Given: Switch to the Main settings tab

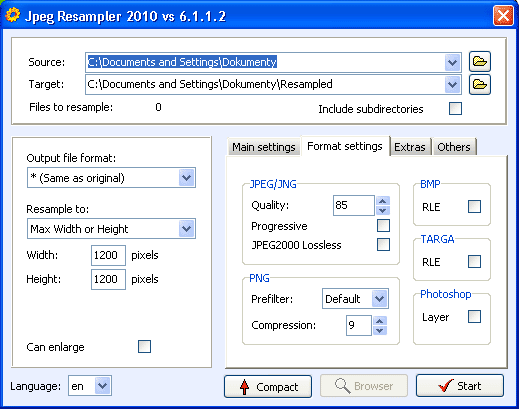Looking at the screenshot, I should click(264, 147).
